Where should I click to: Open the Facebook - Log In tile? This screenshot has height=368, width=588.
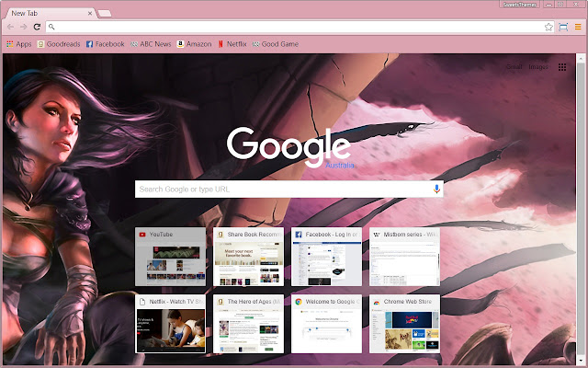click(x=326, y=257)
